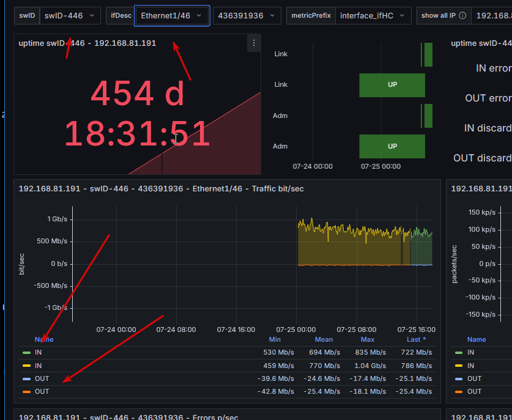Open the Ethernet1/46 ifDesc dropdown
Screen dimensions: 512x420
(172, 16)
